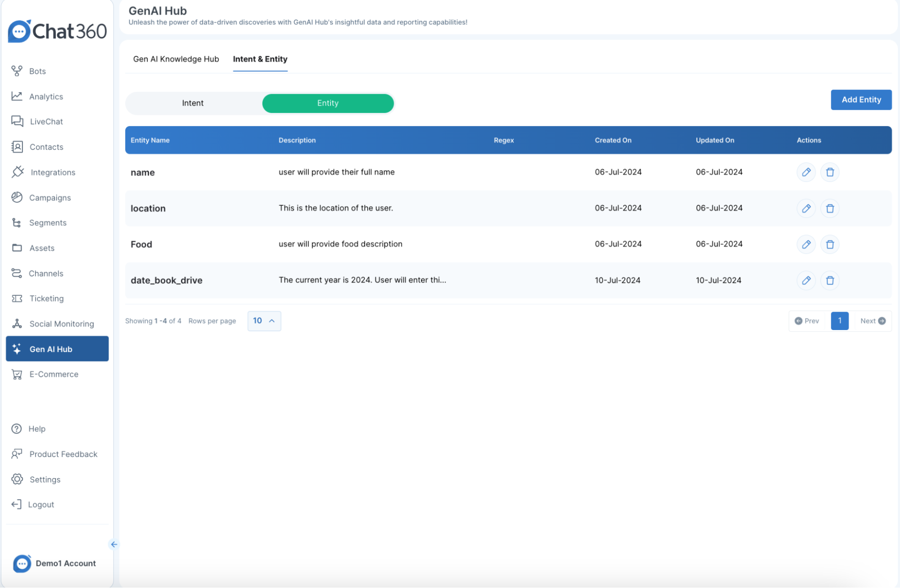Click the Logout arrow icon

click(x=16, y=504)
